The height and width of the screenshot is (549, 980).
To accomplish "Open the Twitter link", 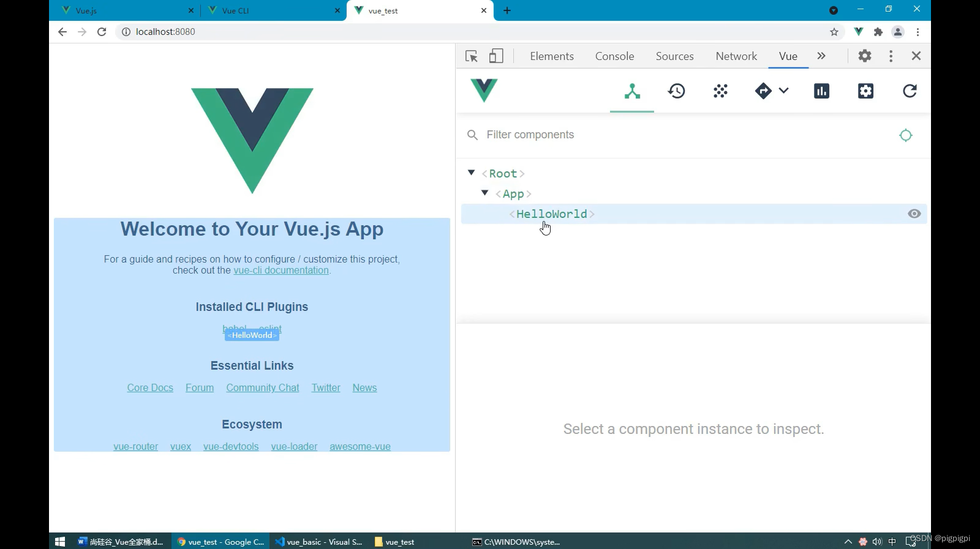I will (x=326, y=388).
